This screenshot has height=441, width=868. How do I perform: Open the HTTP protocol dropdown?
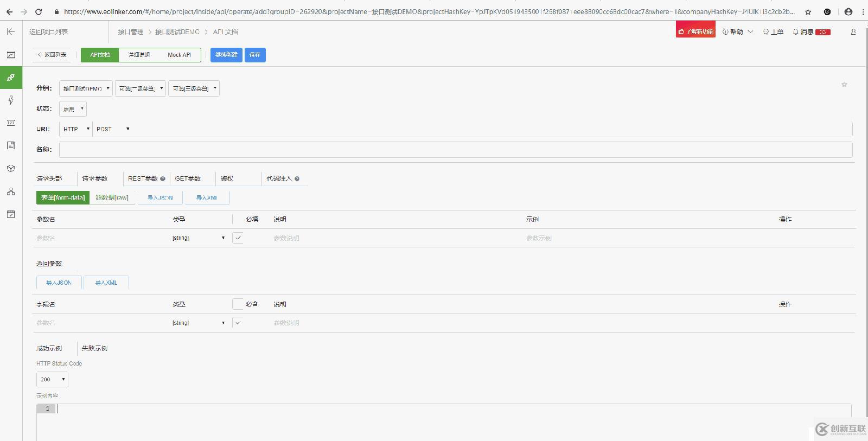(x=76, y=129)
